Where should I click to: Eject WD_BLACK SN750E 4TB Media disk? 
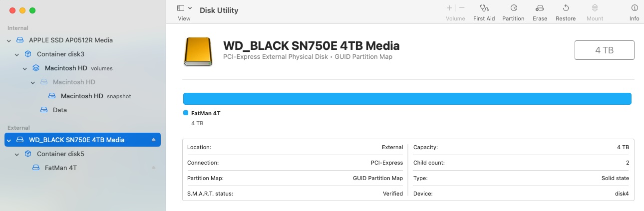point(154,140)
